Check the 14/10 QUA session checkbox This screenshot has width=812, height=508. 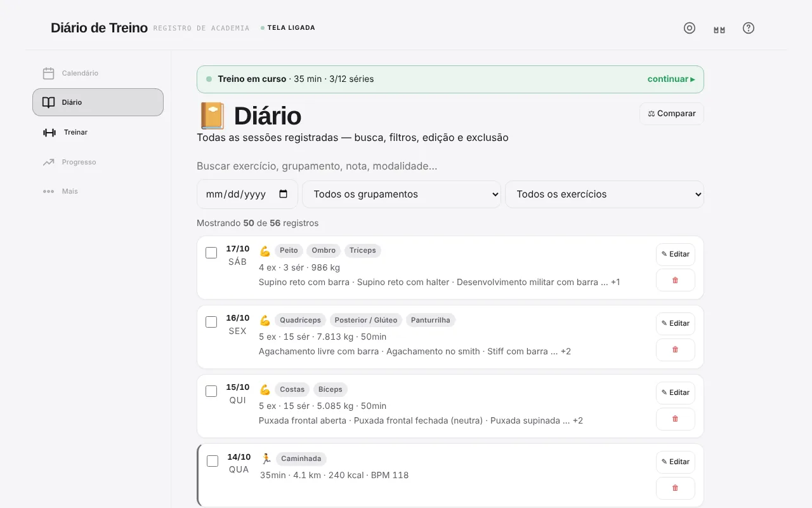(213, 460)
